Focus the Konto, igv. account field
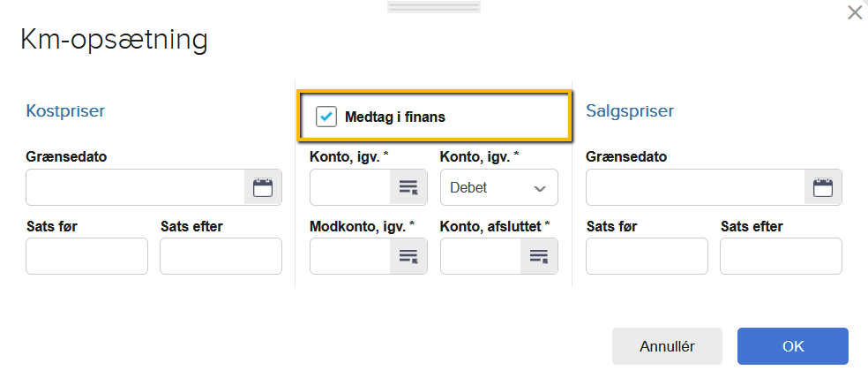Viewport: 868px width, 378px height. click(350, 187)
